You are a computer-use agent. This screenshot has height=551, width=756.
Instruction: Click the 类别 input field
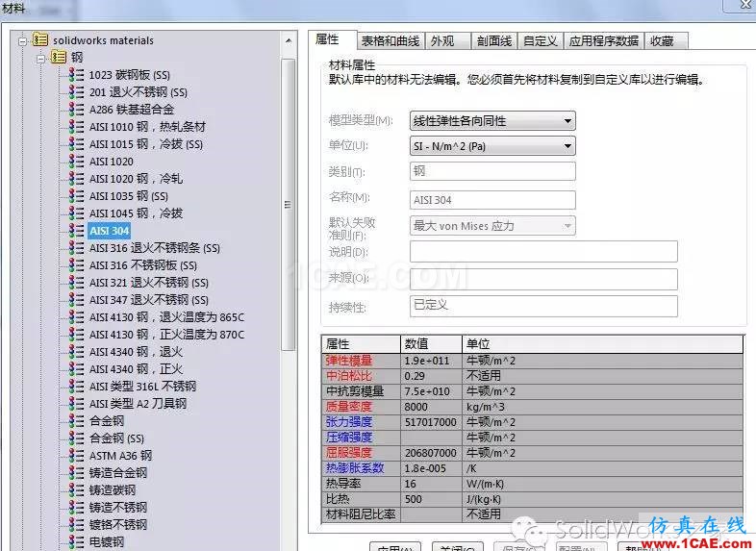tap(492, 171)
